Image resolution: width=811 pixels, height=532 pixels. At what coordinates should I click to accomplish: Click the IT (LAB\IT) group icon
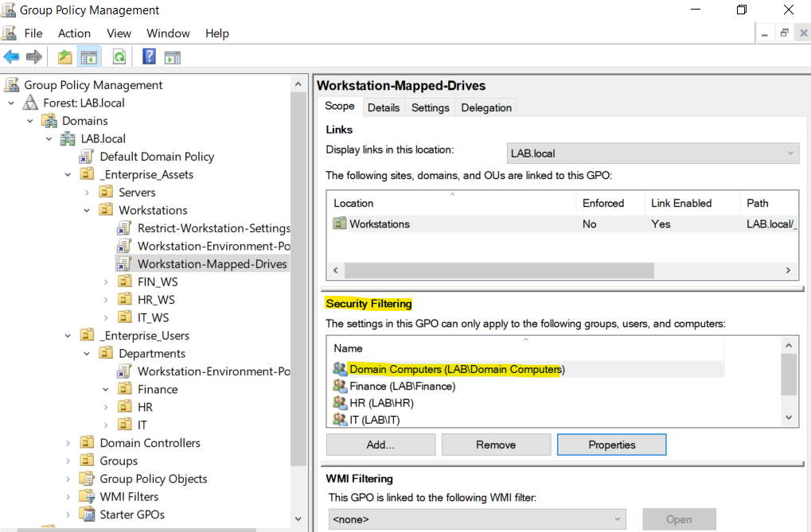tap(340, 419)
